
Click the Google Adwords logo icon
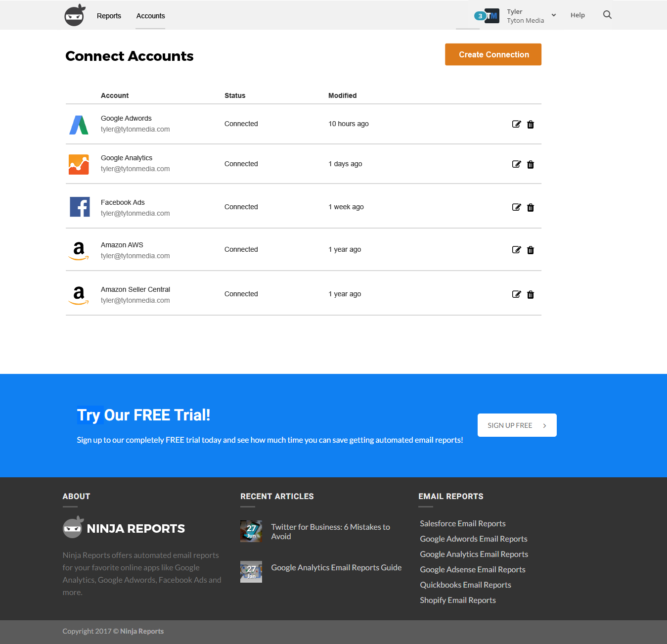click(x=79, y=125)
